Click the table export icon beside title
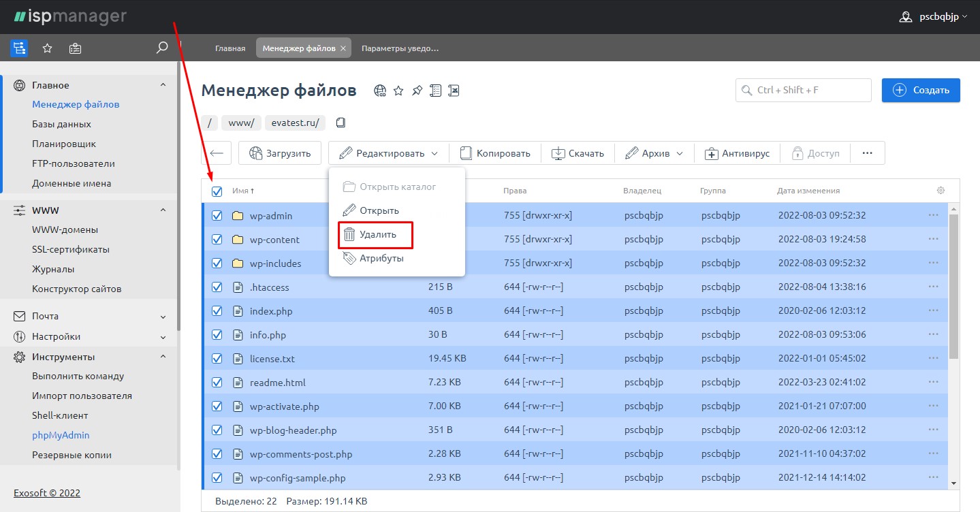The width and height of the screenshot is (980, 512). (x=454, y=91)
